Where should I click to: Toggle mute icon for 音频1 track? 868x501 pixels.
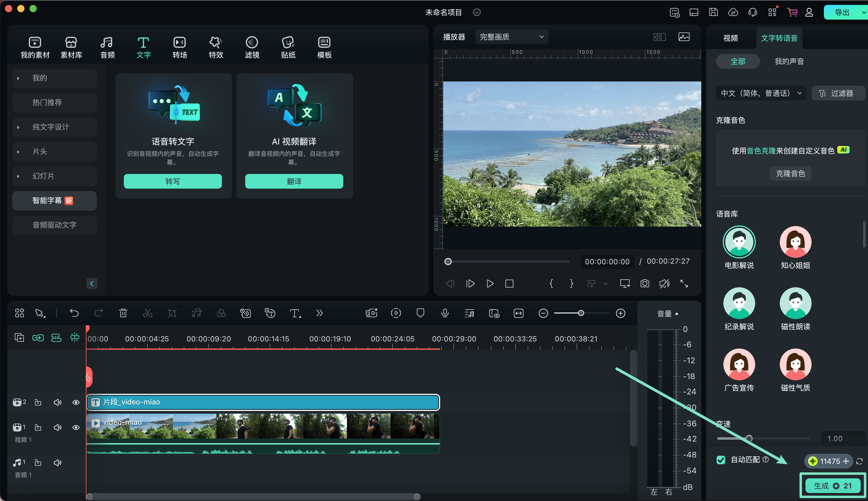[57, 462]
